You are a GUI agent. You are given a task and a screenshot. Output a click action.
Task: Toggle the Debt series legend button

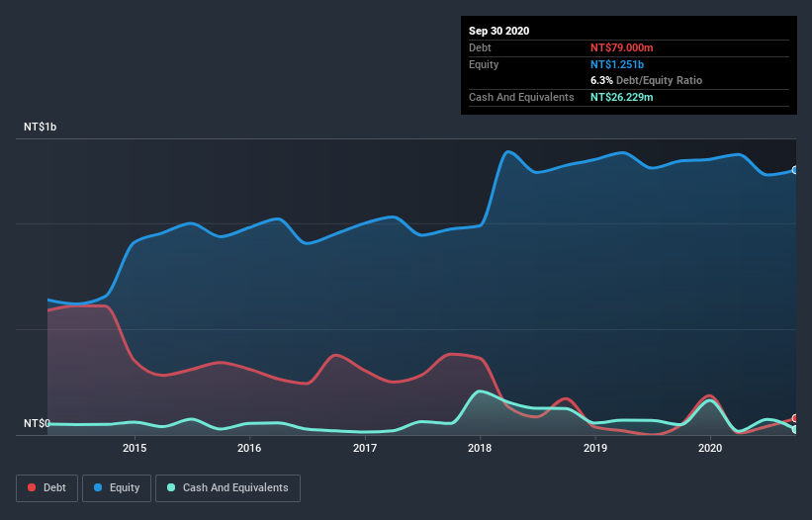pos(47,488)
